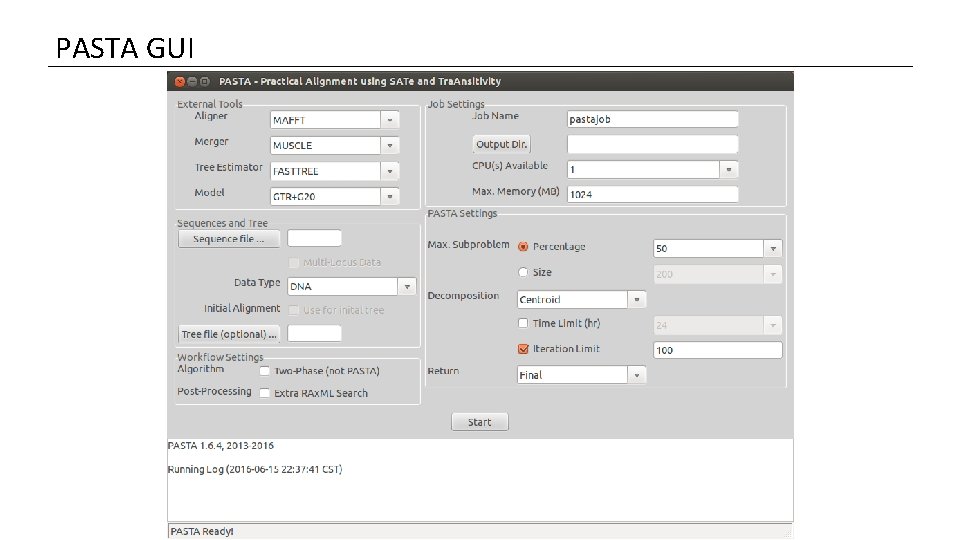
Task: Click the Job Name field containing pastajob
Action: pos(653,119)
